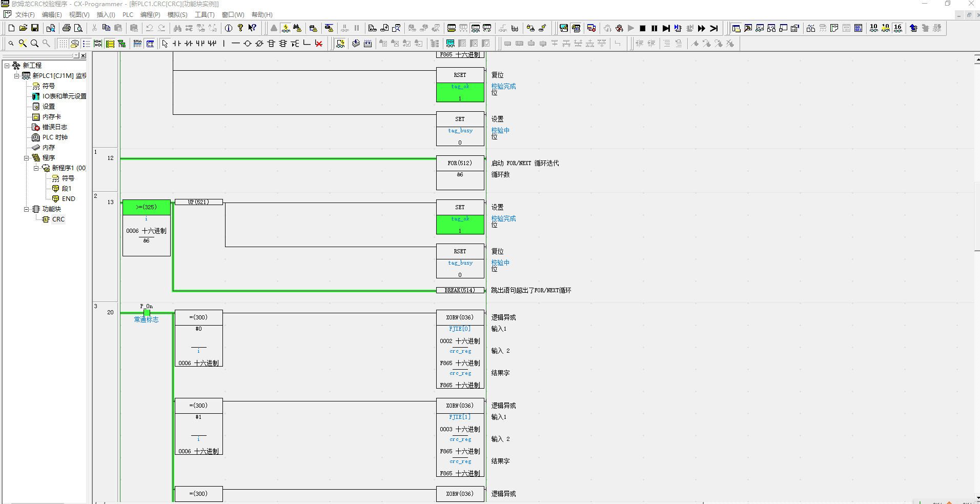
Task: Toggle the grid display button
Action: click(x=63, y=44)
